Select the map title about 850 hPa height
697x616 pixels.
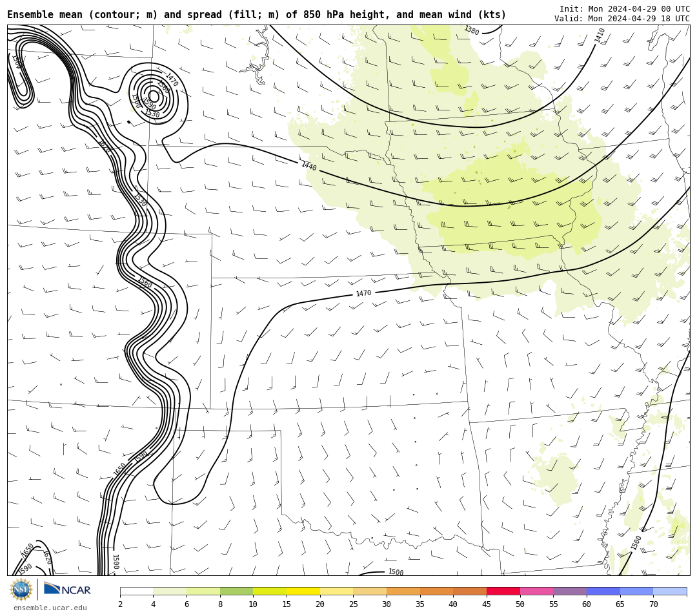[256, 15]
